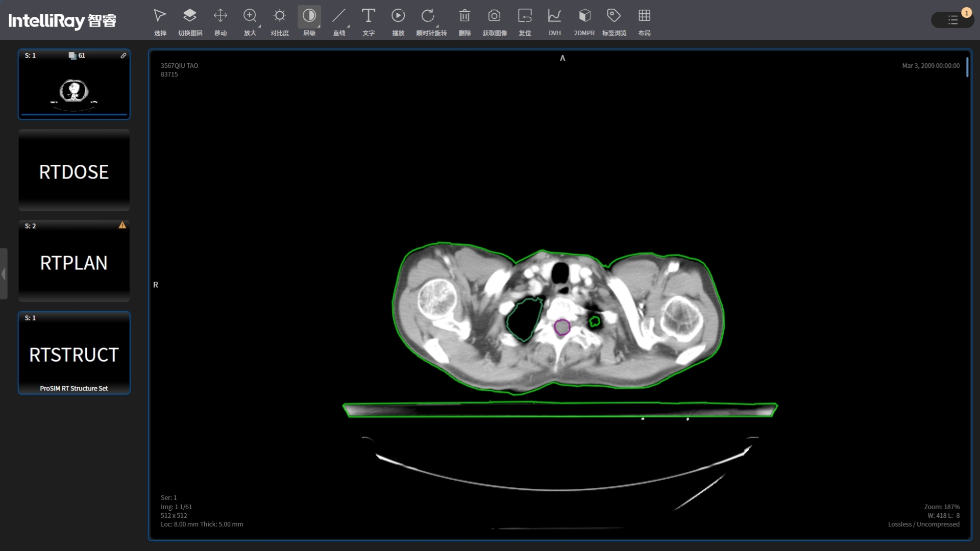Screen dimensions: 980x551
Task: Expand the 层级 tool dropdown arrow
Action: pyautogui.click(x=318, y=26)
